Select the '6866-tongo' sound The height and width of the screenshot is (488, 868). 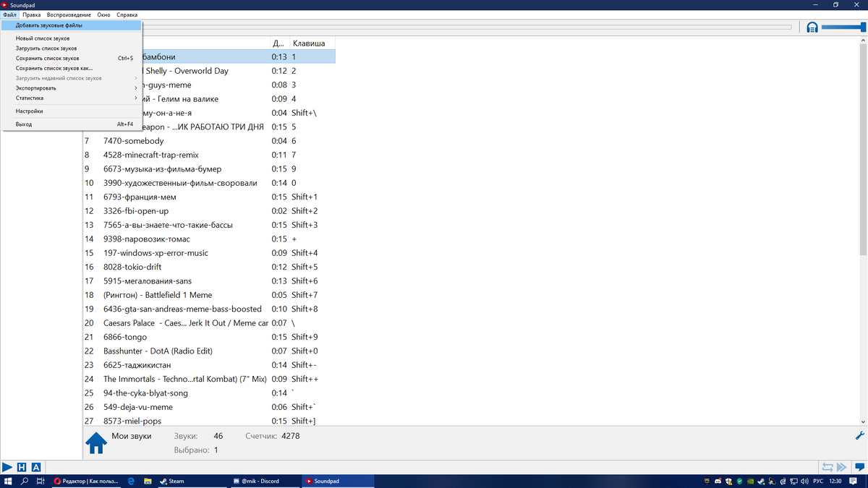coord(209,337)
